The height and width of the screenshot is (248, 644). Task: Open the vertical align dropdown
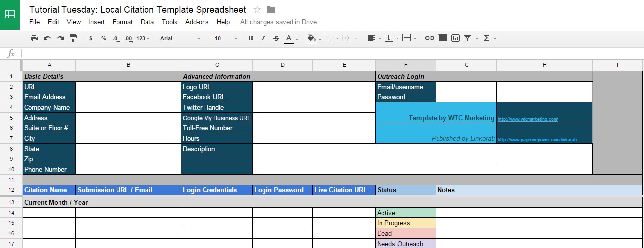click(391, 38)
